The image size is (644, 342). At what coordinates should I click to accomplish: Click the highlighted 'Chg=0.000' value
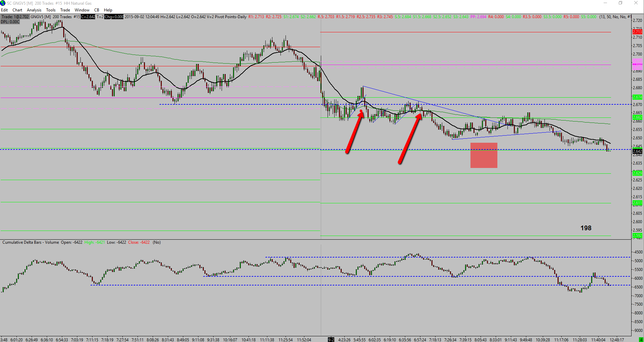114,17
